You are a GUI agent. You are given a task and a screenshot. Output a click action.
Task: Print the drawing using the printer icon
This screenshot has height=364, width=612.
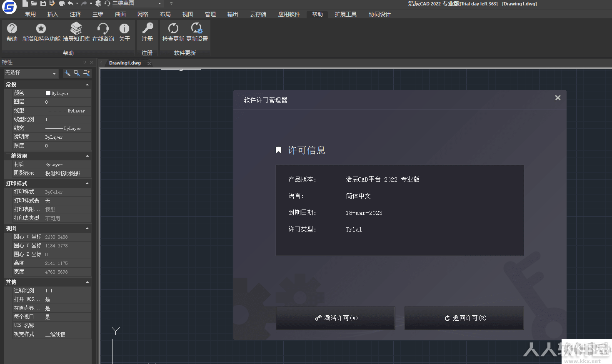click(62, 3)
